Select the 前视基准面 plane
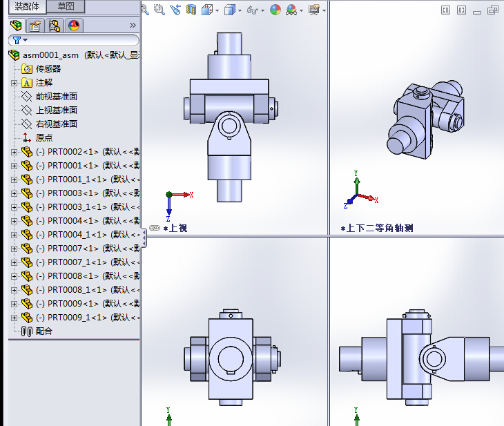Viewport: 504px width, 426px height. (57, 97)
